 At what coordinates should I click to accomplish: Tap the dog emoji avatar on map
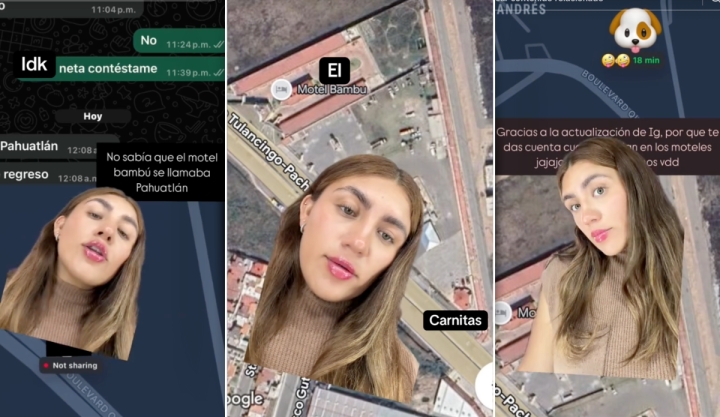[635, 31]
